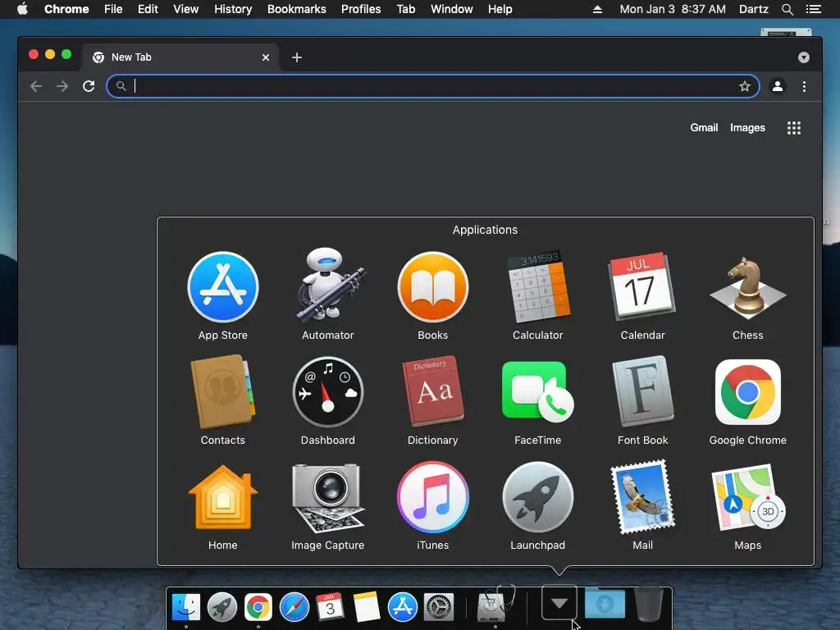840x630 pixels.
Task: Open App Store from the Applications stack
Action: 223,287
